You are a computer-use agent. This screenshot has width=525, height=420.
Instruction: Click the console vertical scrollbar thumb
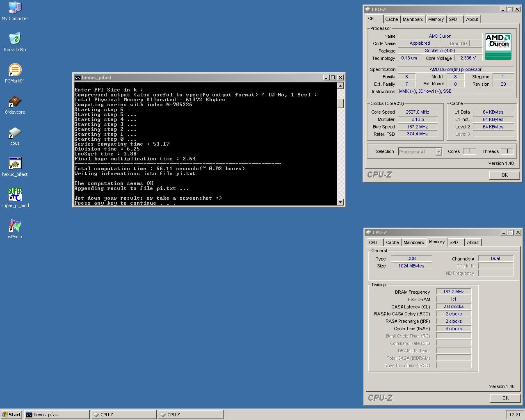(x=340, y=103)
